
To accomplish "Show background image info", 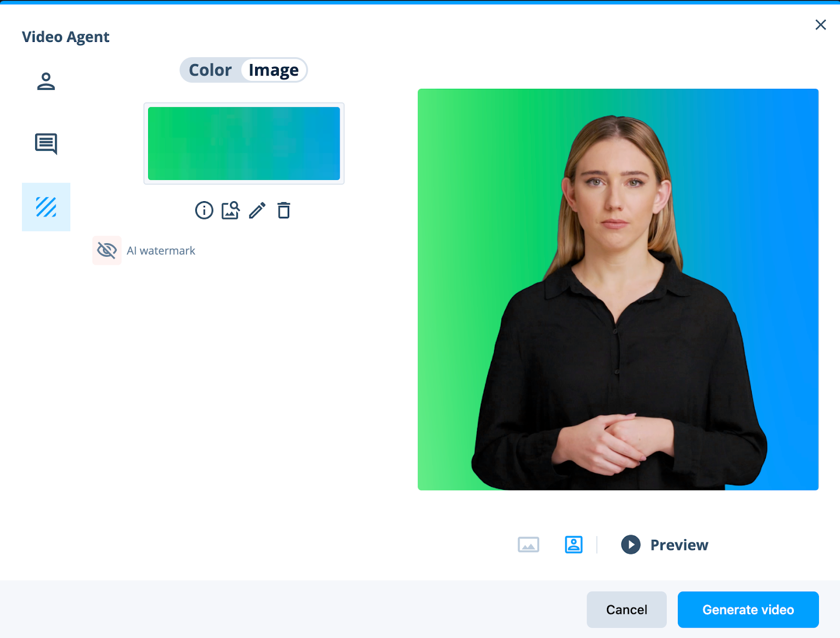I will point(204,211).
